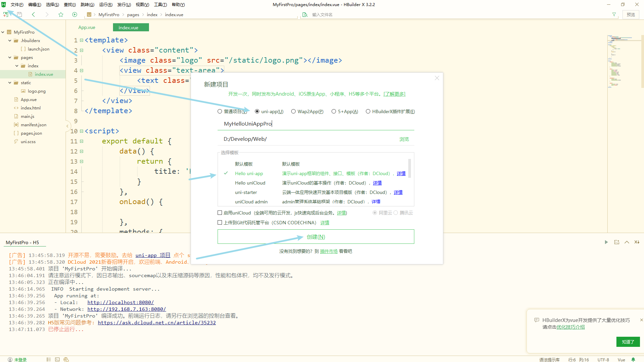Click the file search icon in toolbar
The width and height of the screenshot is (644, 362).
tap(305, 14)
